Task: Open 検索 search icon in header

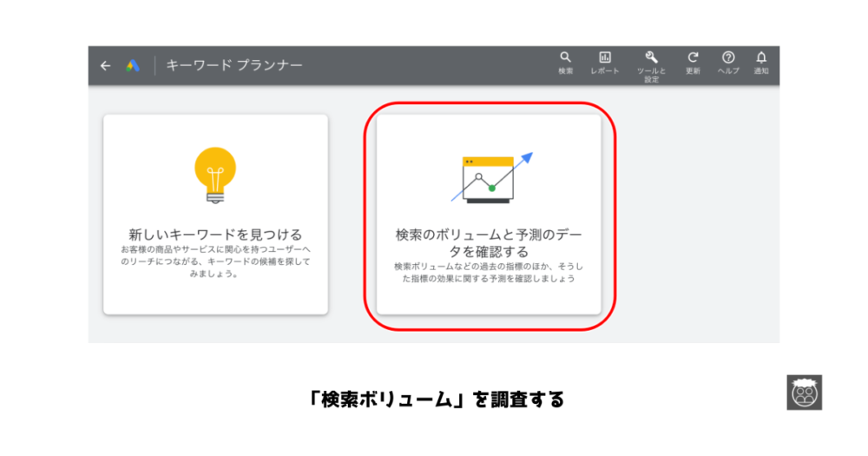Action: click(565, 57)
